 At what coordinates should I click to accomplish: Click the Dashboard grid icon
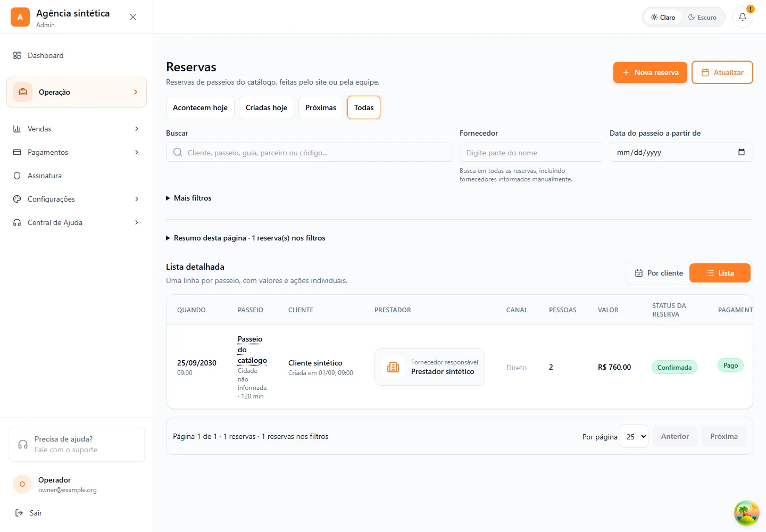[17, 55]
